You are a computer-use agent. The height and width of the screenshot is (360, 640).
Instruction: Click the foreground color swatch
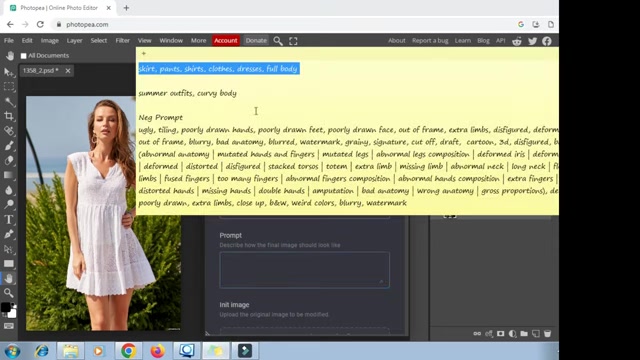point(6,307)
